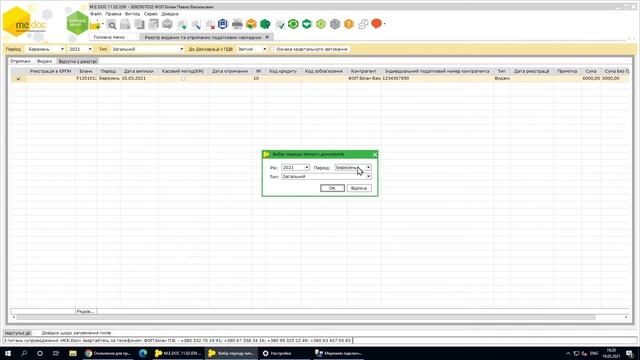Switch to the field-filling help bottom tab

tap(76, 333)
